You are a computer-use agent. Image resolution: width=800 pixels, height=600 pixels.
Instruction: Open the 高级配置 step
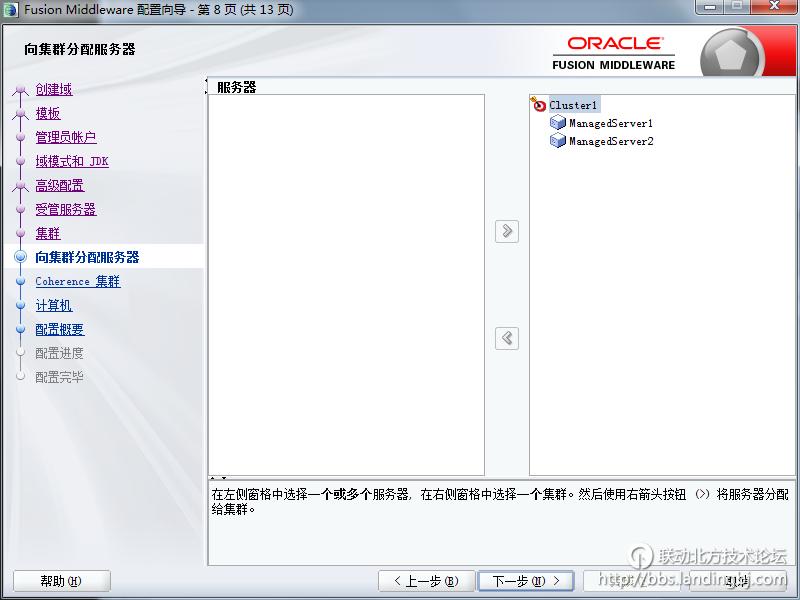click(x=60, y=185)
